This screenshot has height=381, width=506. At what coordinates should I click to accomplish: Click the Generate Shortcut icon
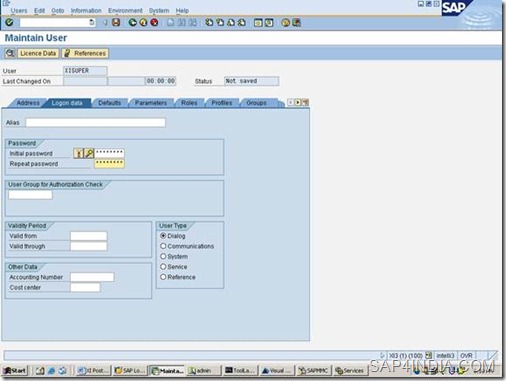(x=269, y=22)
